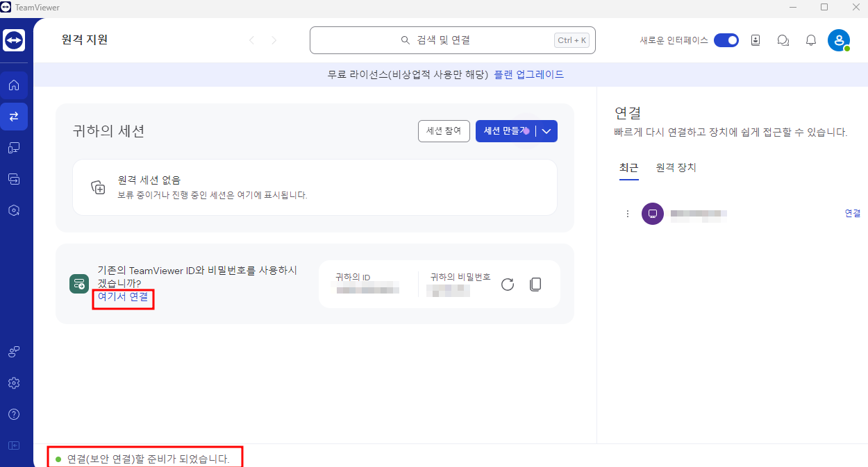Expand the 세션 만들기 dropdown arrow
This screenshot has width=868, height=467.
pyautogui.click(x=546, y=130)
